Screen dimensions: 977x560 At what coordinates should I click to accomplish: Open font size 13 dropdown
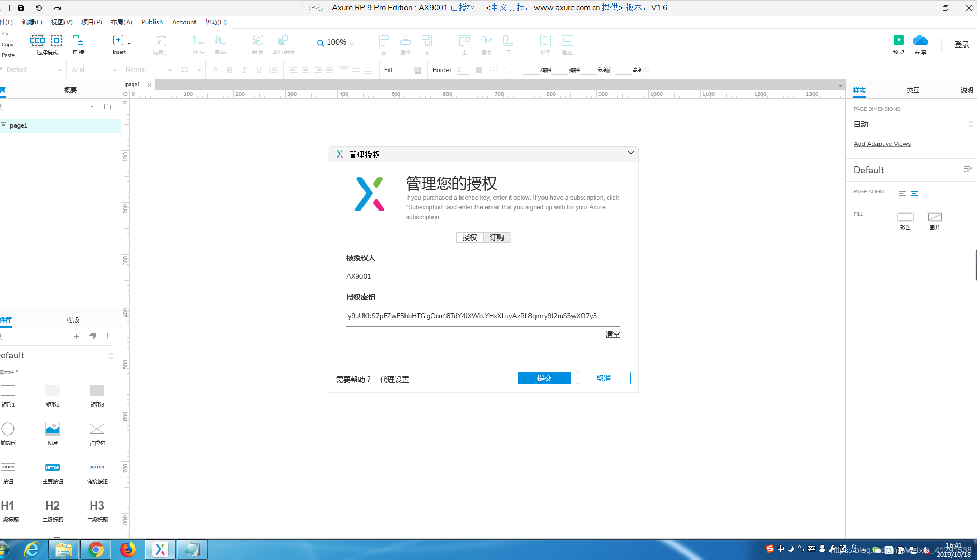[190, 70]
